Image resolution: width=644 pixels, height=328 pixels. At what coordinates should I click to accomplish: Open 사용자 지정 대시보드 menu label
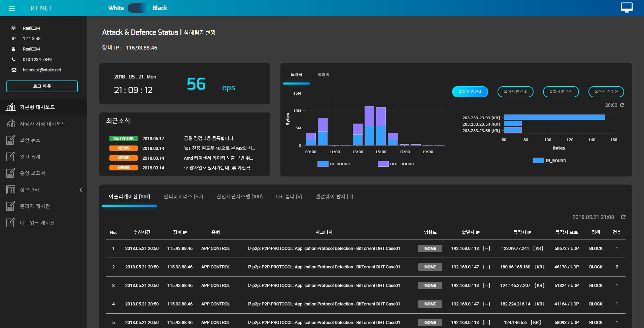tap(43, 124)
